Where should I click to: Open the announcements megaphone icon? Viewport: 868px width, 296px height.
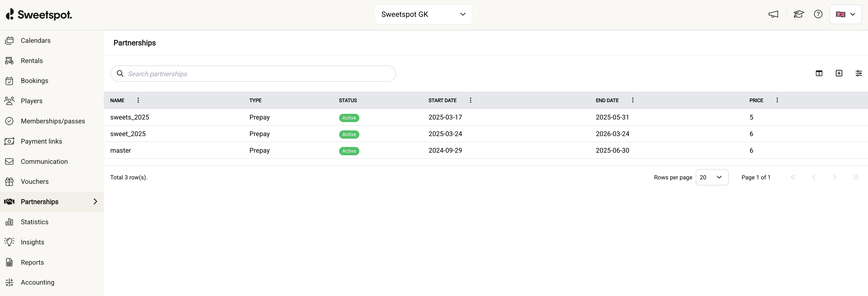(x=773, y=14)
